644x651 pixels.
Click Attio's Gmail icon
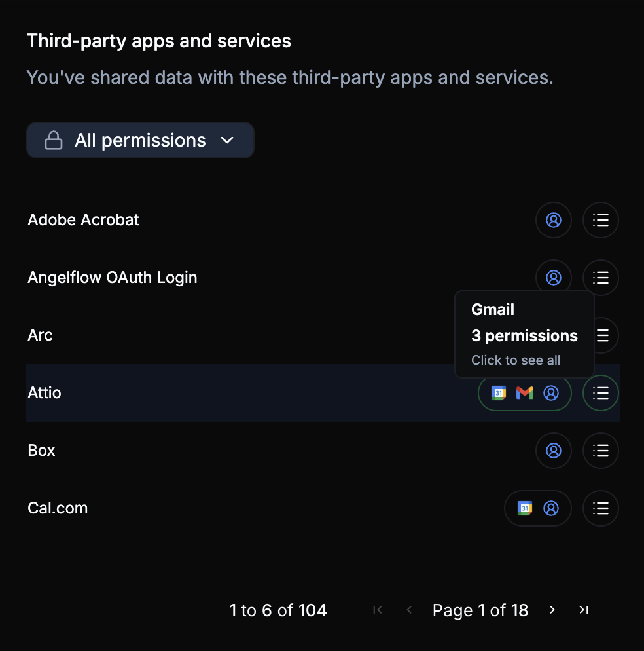(525, 393)
